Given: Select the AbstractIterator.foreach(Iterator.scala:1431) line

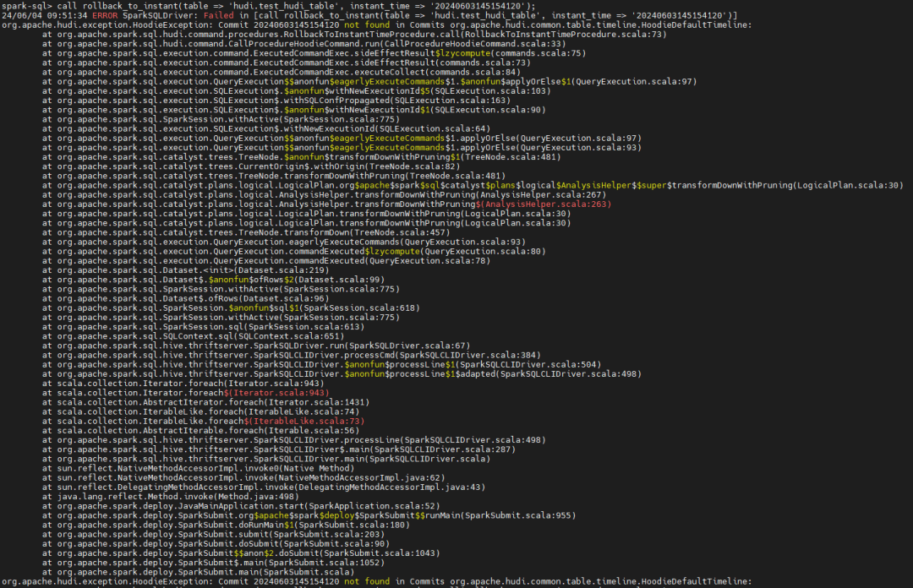Looking at the screenshot, I should [205, 402].
